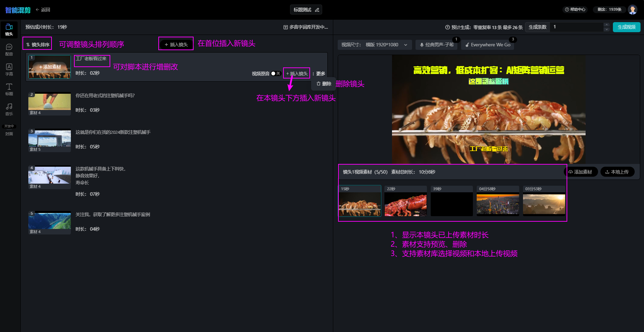This screenshot has height=332, width=644.
Task: Open the 标题 title sidebar tab
Action: pos(9,90)
